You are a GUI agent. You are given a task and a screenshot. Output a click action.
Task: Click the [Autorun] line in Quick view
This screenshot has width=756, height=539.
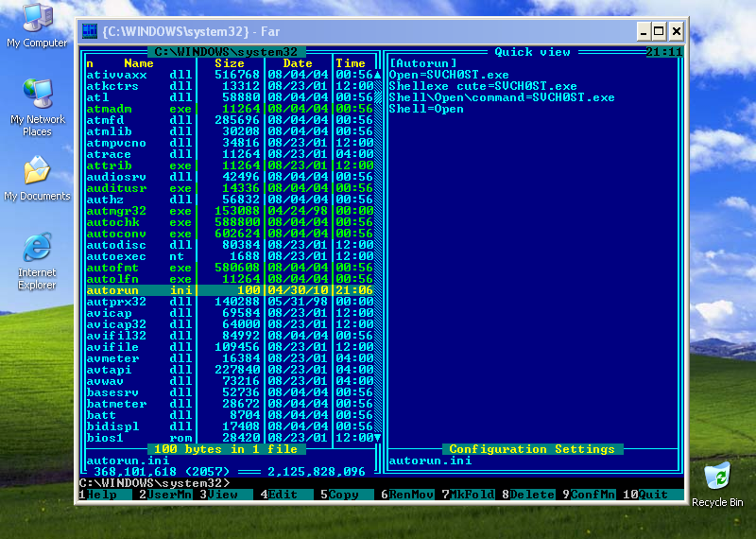(x=422, y=63)
